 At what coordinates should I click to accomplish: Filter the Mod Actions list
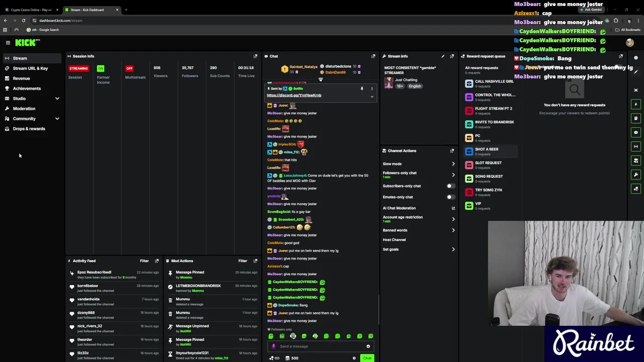(x=243, y=261)
